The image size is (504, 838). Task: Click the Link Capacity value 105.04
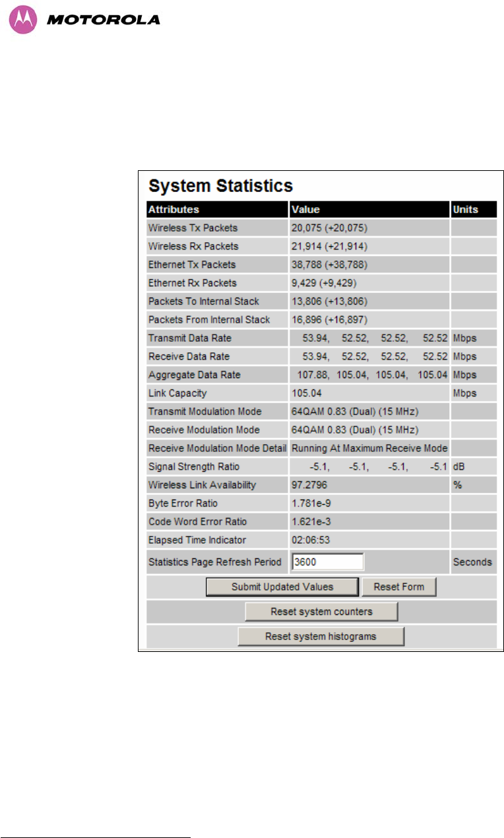pos(306,393)
